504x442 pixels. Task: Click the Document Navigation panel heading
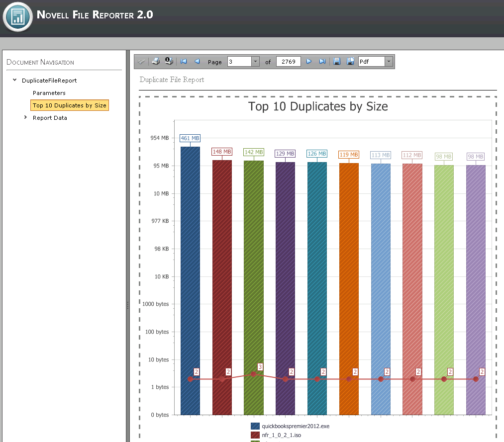tap(40, 62)
